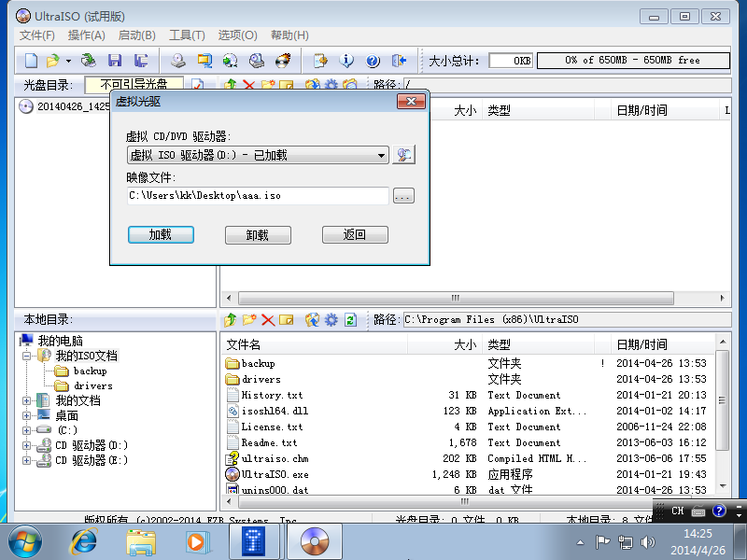The width and height of the screenshot is (747, 560).
Task: Expand the (C:) drive tree node
Action: click(x=27, y=430)
